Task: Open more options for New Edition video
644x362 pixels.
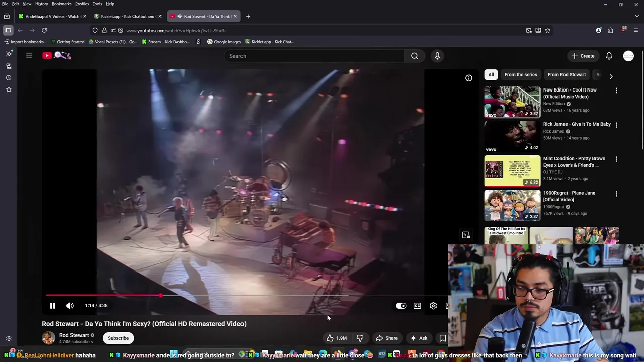Action: (616, 90)
